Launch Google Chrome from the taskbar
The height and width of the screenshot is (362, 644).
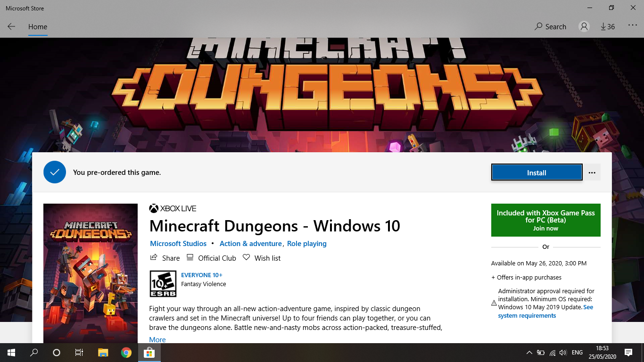(126, 353)
